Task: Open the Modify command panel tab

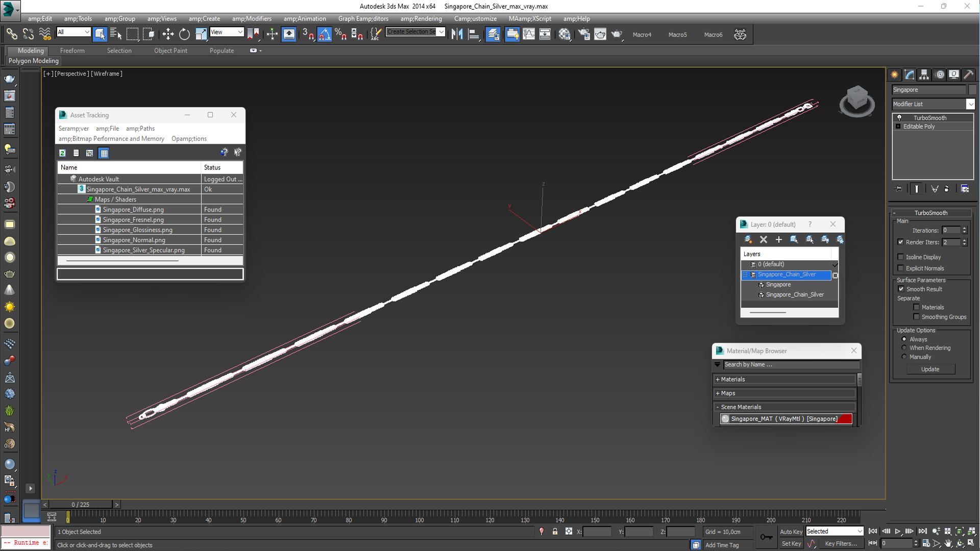Action: pyautogui.click(x=910, y=74)
